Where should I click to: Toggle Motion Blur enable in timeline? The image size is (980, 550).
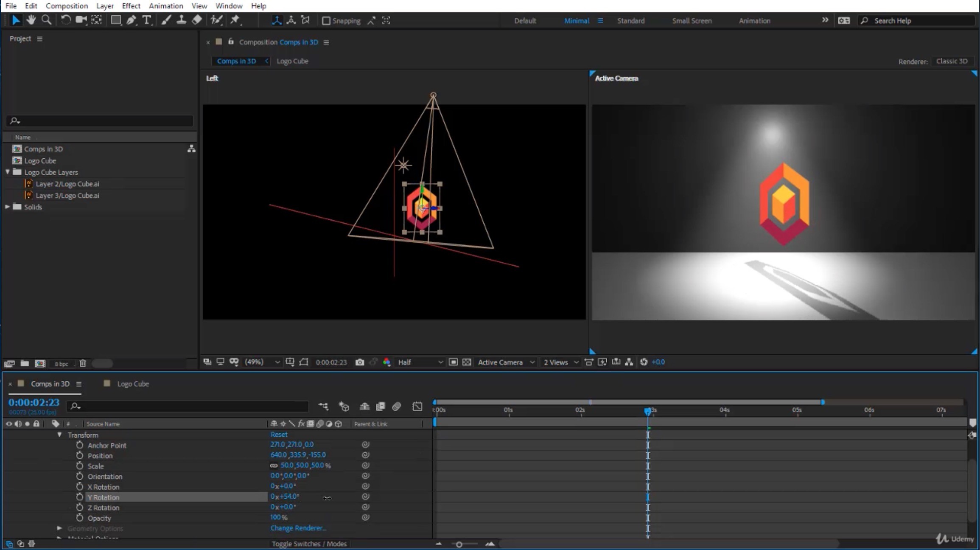(x=396, y=407)
